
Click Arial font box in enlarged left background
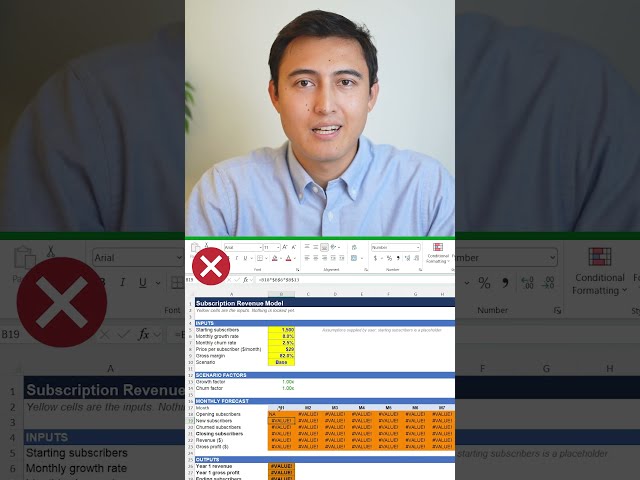pyautogui.click(x=138, y=258)
